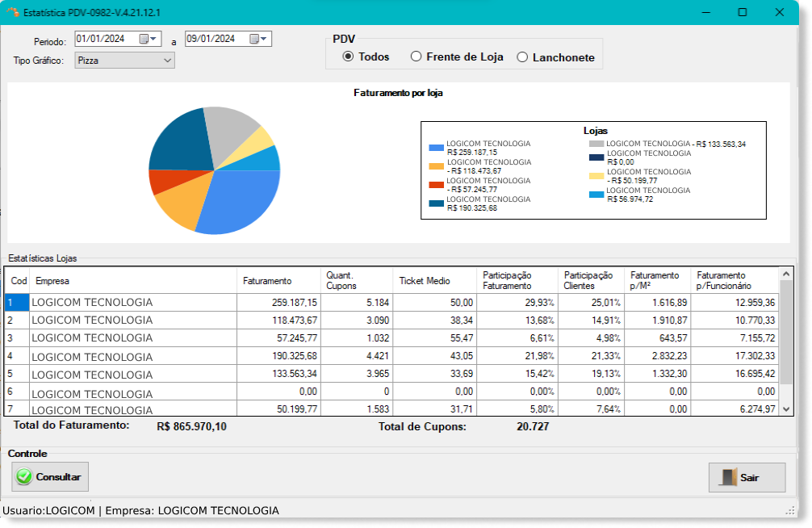Click the door icon on Sair button
Screen dimensions: 812x528
coord(728,478)
